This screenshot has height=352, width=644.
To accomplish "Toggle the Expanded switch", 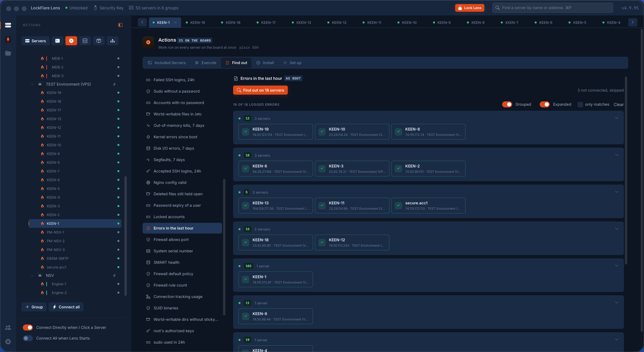I will (545, 104).
